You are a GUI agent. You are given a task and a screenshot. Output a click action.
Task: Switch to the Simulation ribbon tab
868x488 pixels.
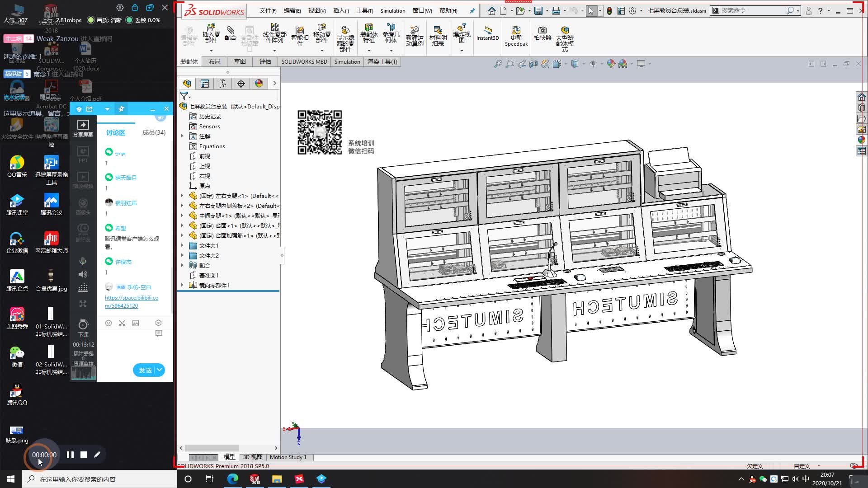click(x=347, y=61)
